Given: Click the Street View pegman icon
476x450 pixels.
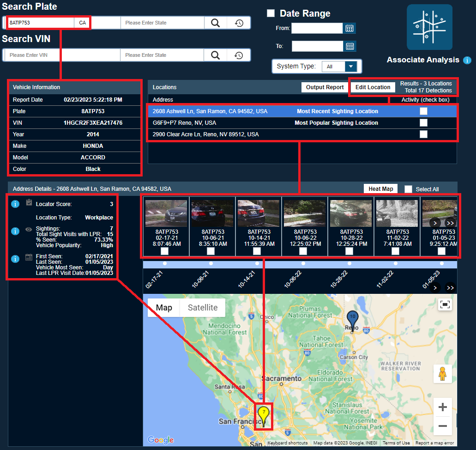Looking at the screenshot, I should coord(442,374).
